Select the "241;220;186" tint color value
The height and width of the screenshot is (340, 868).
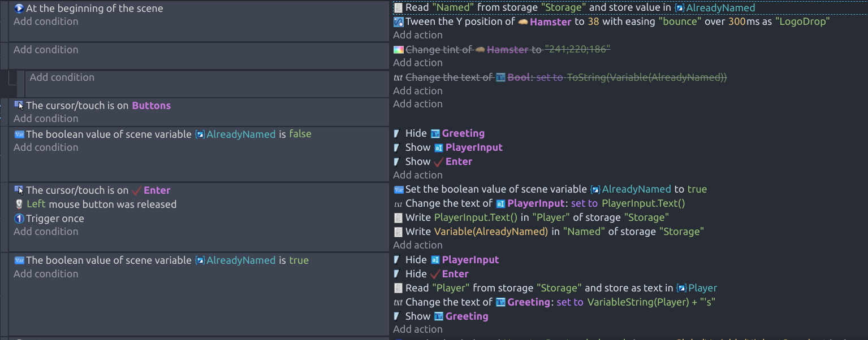(x=577, y=50)
